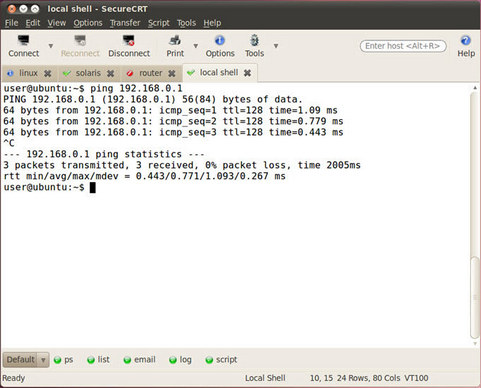Close the local shell tab

(x=247, y=73)
